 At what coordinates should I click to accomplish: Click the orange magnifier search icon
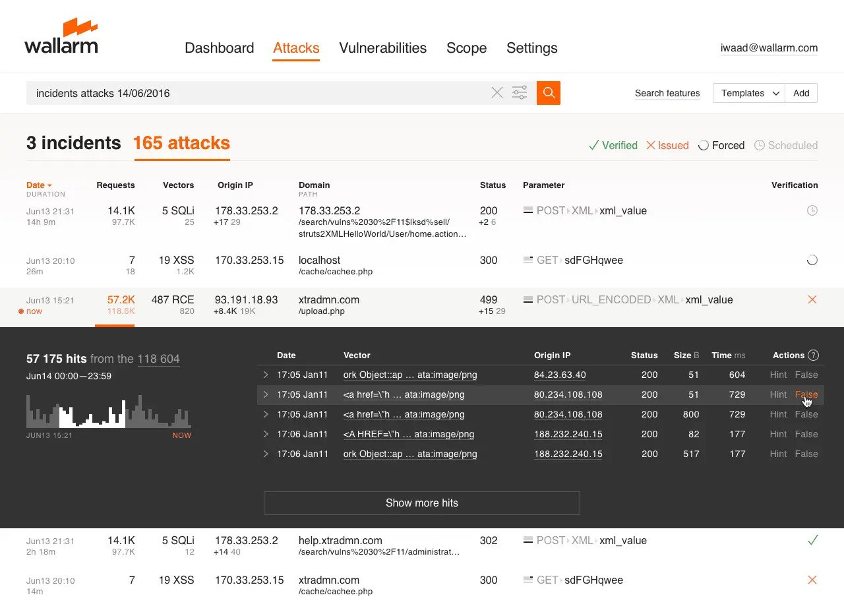click(549, 93)
